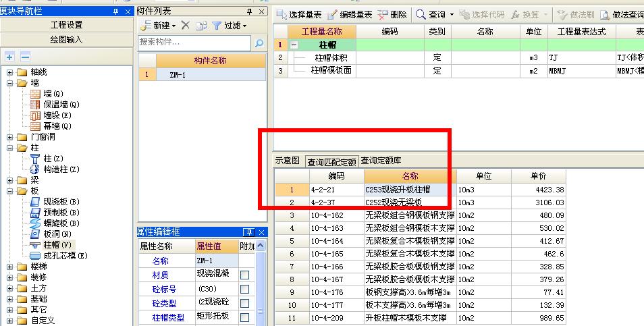Viewport: 644px width, 326px height.
Task: Collapse the 柱 tree node
Action: (x=10, y=148)
